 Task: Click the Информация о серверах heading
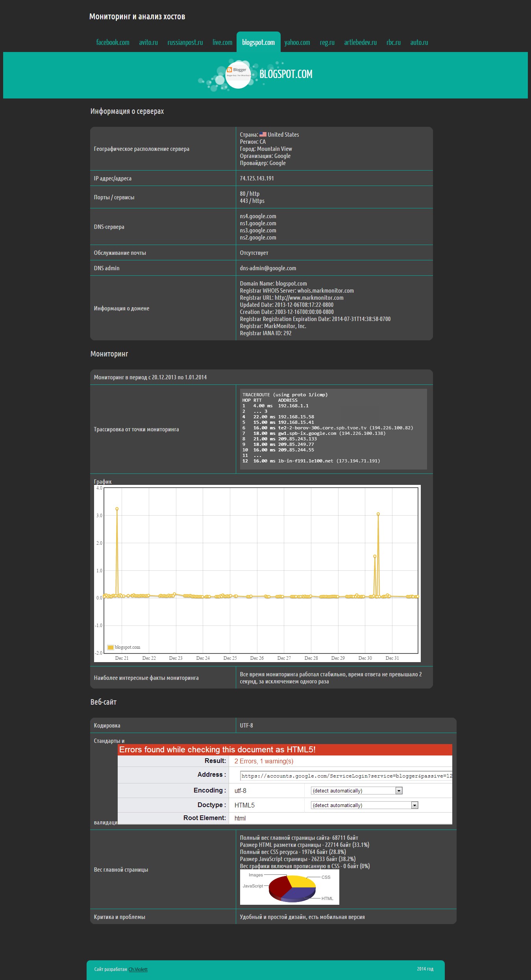127,111
